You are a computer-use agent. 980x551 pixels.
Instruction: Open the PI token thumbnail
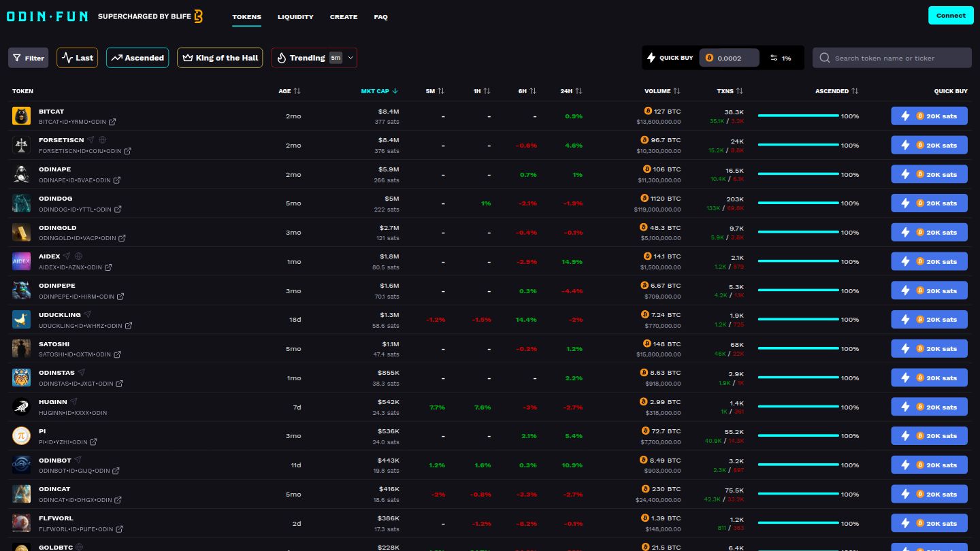coord(21,435)
